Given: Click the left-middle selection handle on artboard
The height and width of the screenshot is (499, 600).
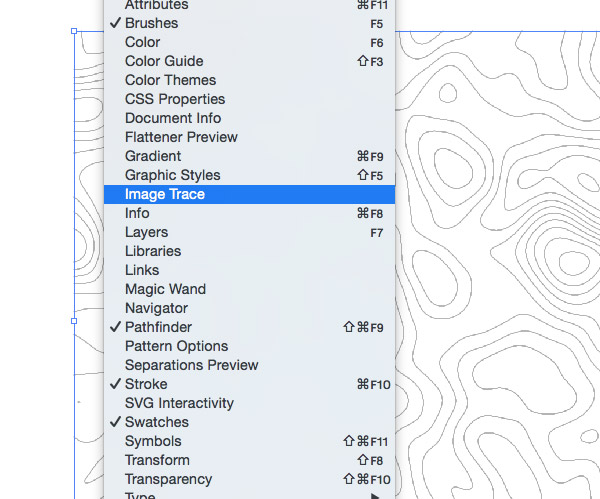Looking at the screenshot, I should click(75, 321).
